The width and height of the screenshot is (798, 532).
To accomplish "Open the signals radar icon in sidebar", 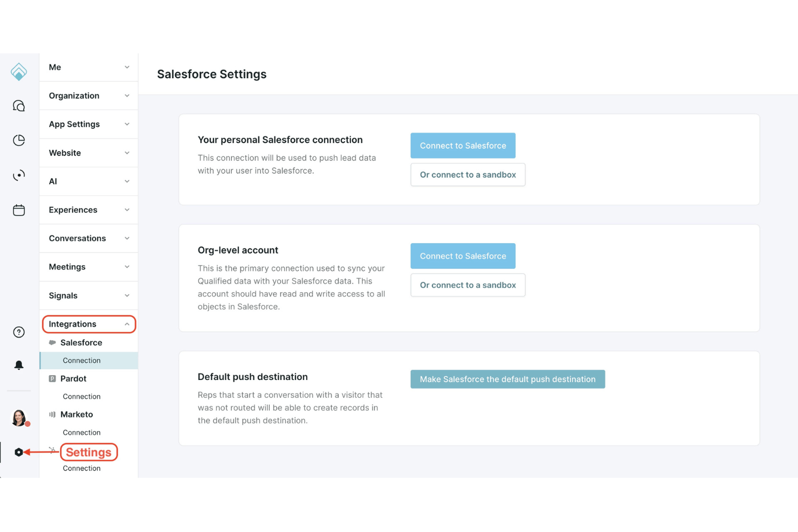I will coord(19,175).
